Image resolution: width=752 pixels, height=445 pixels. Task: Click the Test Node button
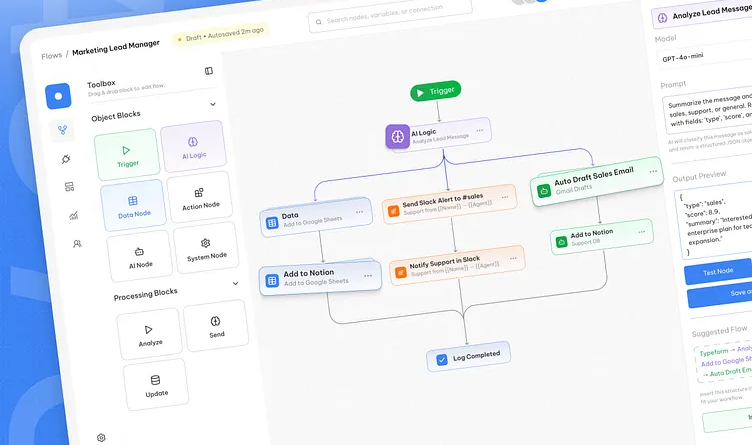(x=718, y=272)
